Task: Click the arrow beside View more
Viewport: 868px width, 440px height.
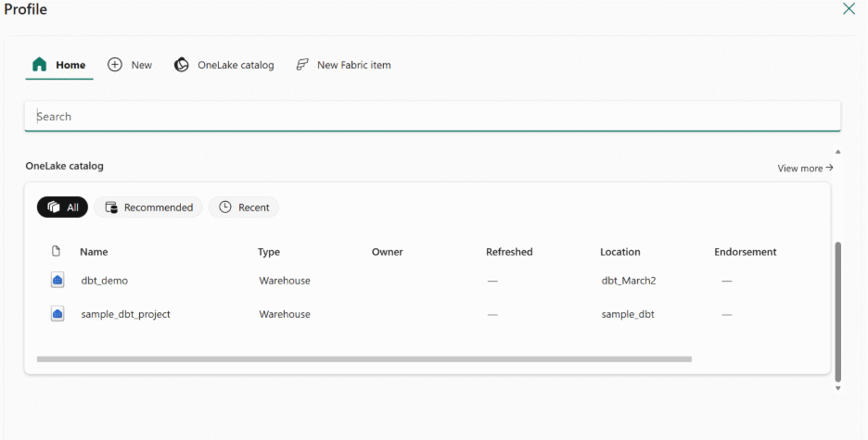Action: 829,168
